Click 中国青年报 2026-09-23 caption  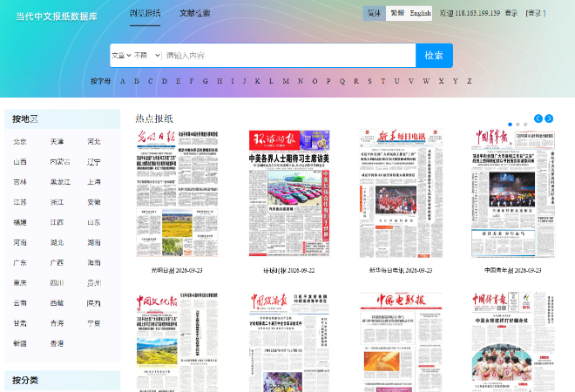tap(512, 270)
